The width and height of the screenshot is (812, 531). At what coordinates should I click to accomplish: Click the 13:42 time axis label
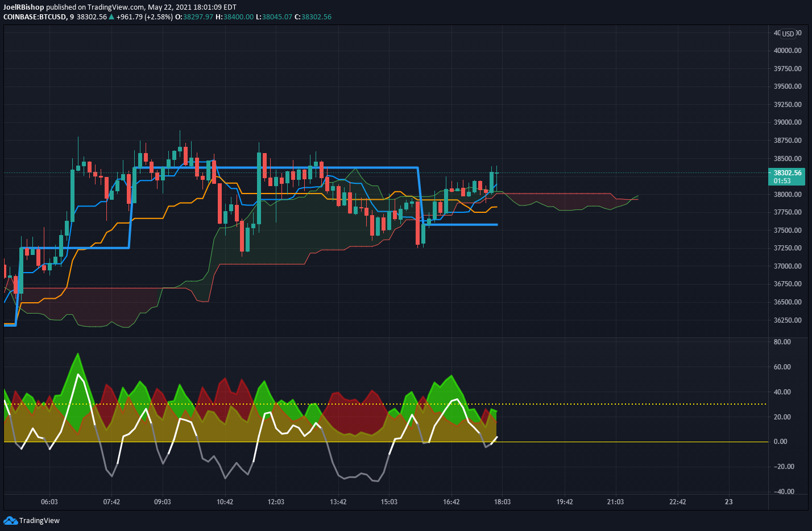[338, 502]
